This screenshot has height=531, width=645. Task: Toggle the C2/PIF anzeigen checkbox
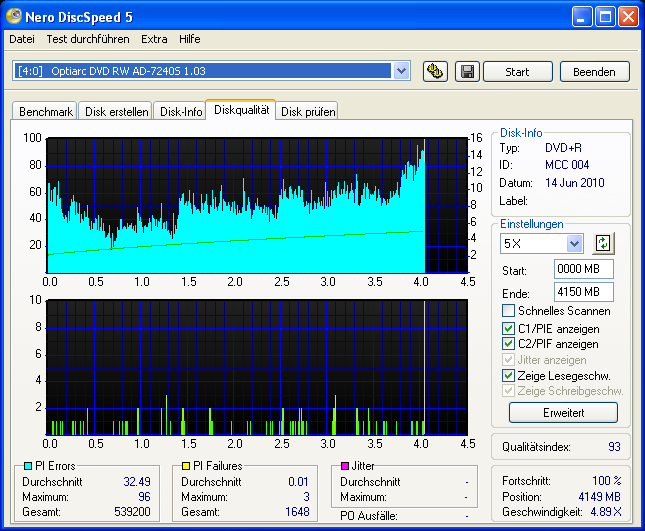pos(508,343)
